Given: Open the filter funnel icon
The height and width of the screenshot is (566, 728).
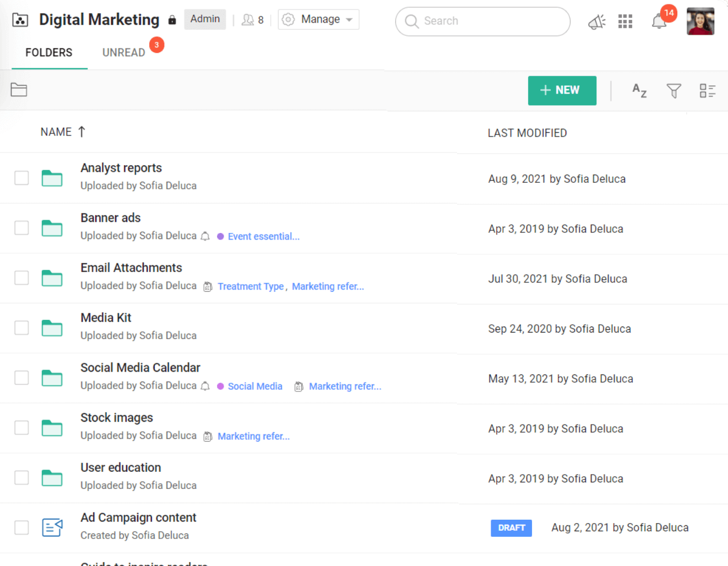Looking at the screenshot, I should pyautogui.click(x=673, y=90).
